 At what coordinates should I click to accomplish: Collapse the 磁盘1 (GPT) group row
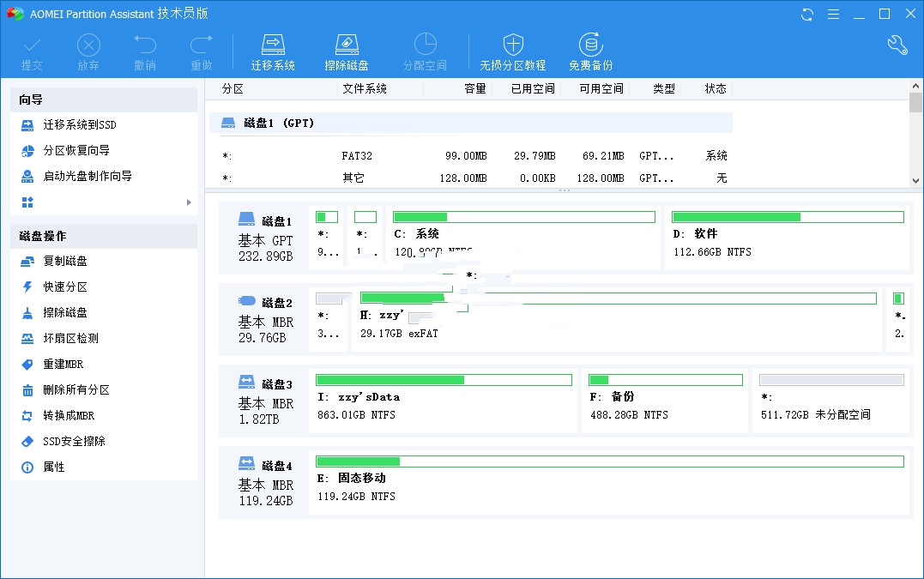tap(228, 123)
